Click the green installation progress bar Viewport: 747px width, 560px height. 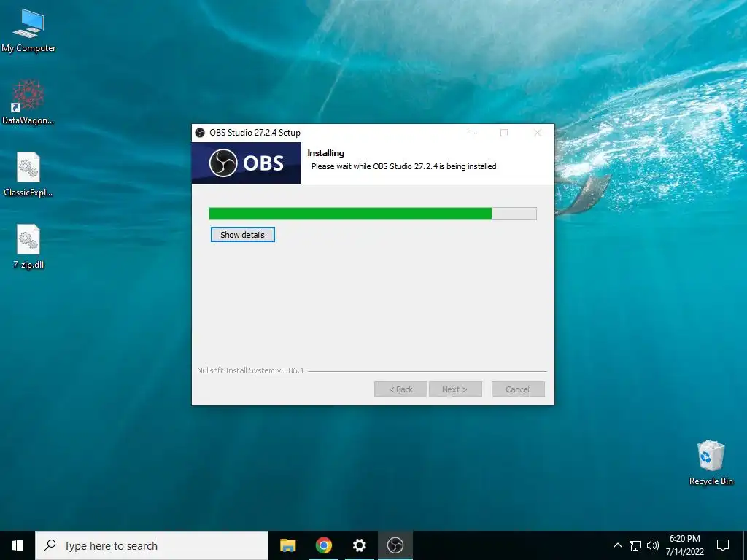[x=373, y=214]
